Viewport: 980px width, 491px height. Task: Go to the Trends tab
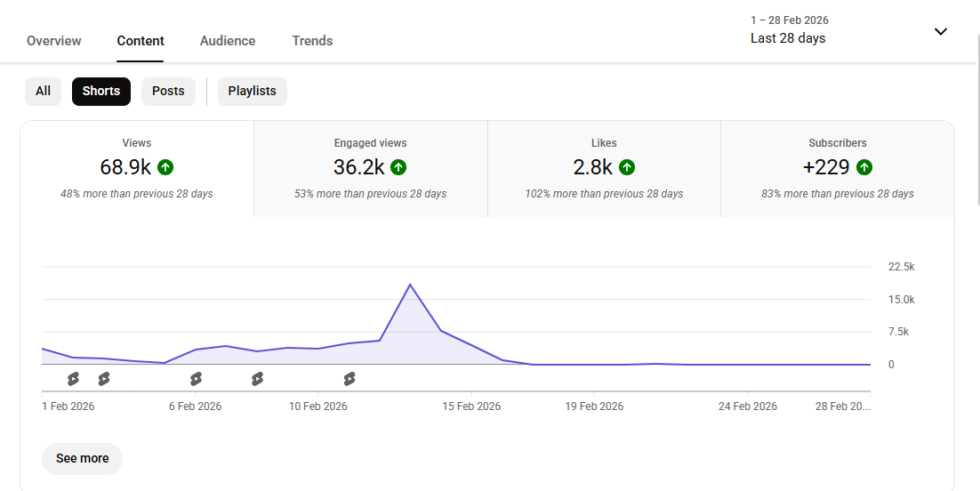312,41
